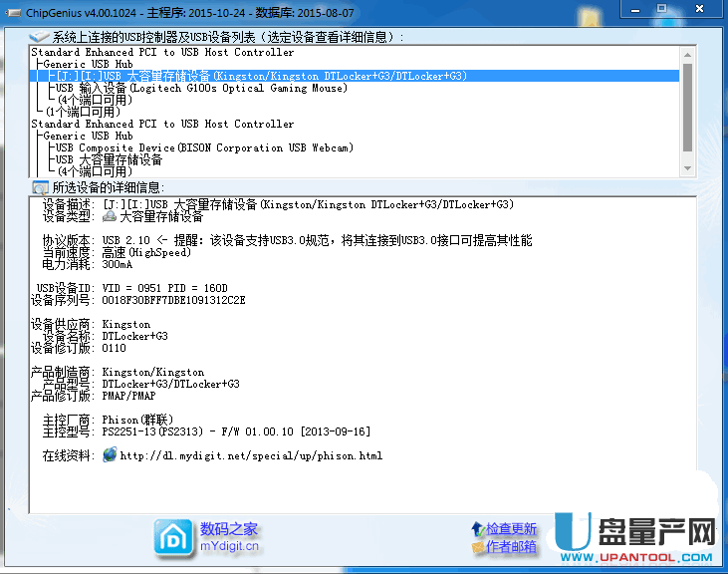Viewport: 728px width, 574px height.
Task: Click the device list vertical scrollbar
Action: pos(687,100)
